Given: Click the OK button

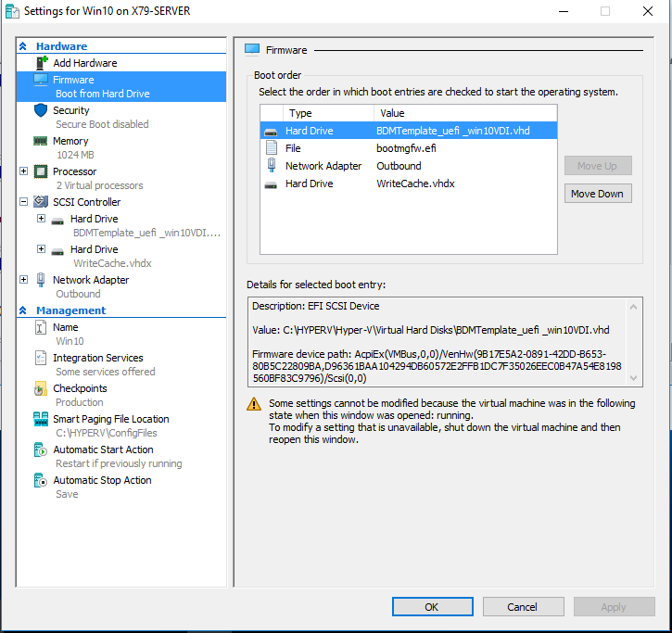Looking at the screenshot, I should pyautogui.click(x=431, y=607).
